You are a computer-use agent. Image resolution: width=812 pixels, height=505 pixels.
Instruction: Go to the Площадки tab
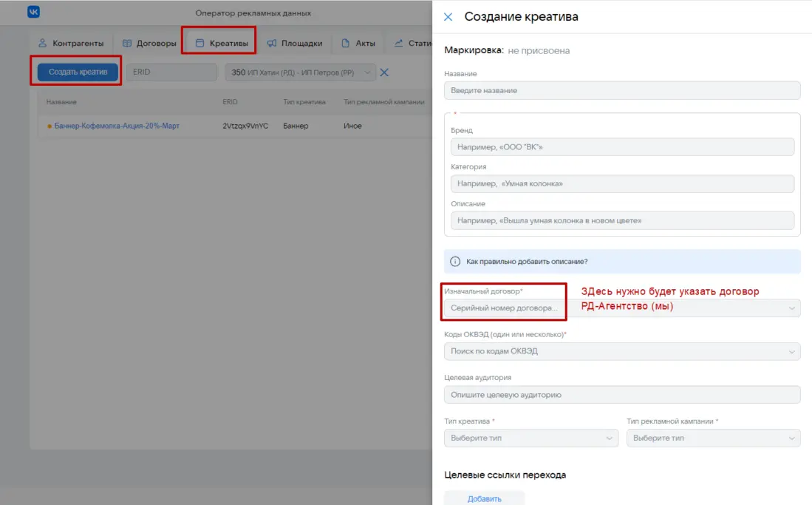click(x=294, y=43)
